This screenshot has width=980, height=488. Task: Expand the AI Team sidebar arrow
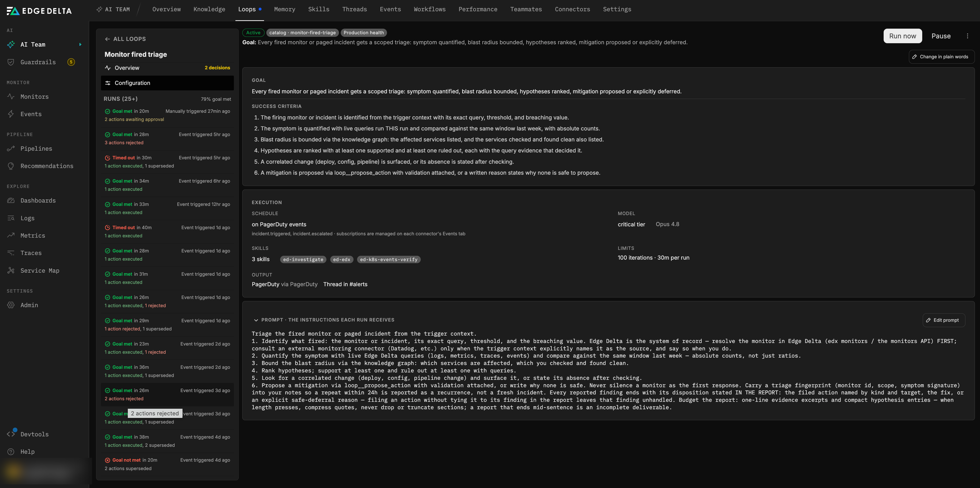pyautogui.click(x=80, y=45)
